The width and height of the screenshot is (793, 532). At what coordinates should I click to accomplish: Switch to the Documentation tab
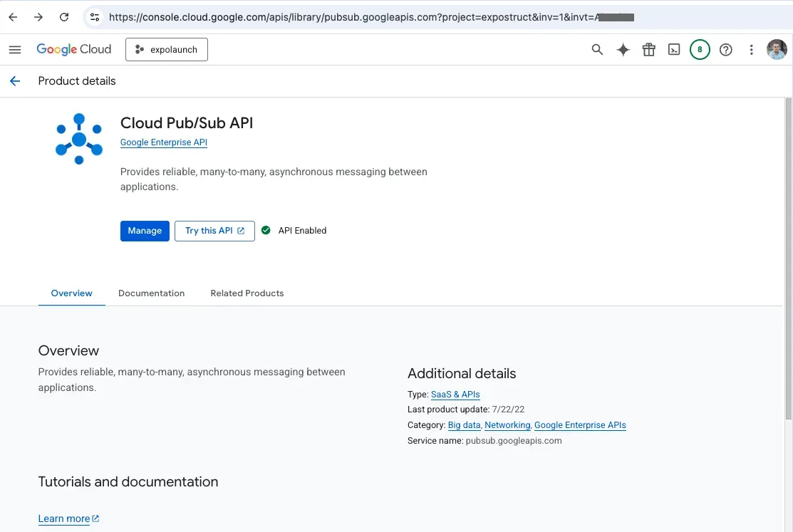[x=151, y=293]
